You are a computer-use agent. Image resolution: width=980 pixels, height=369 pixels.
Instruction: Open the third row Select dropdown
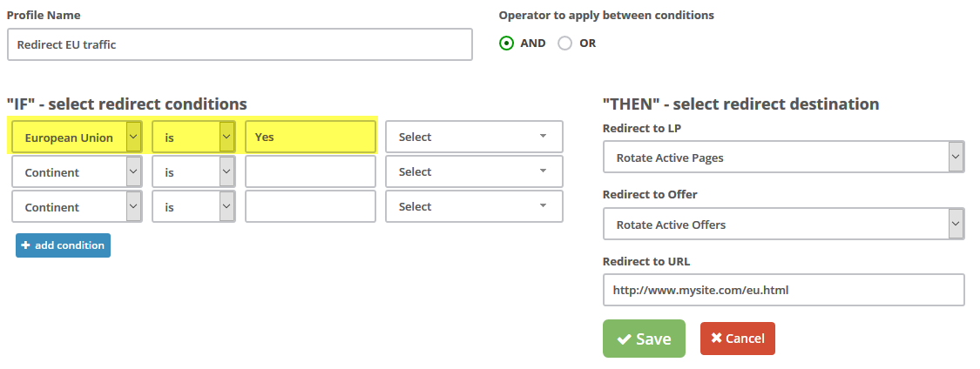click(x=474, y=207)
